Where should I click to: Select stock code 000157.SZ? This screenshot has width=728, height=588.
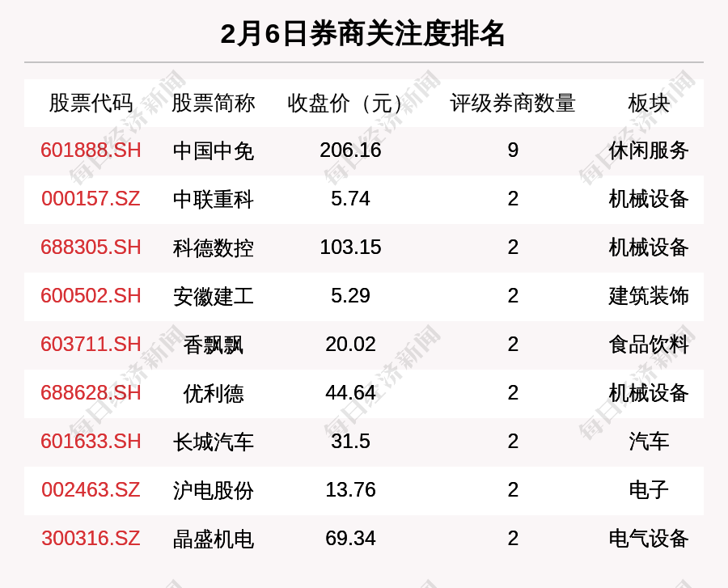click(91, 199)
